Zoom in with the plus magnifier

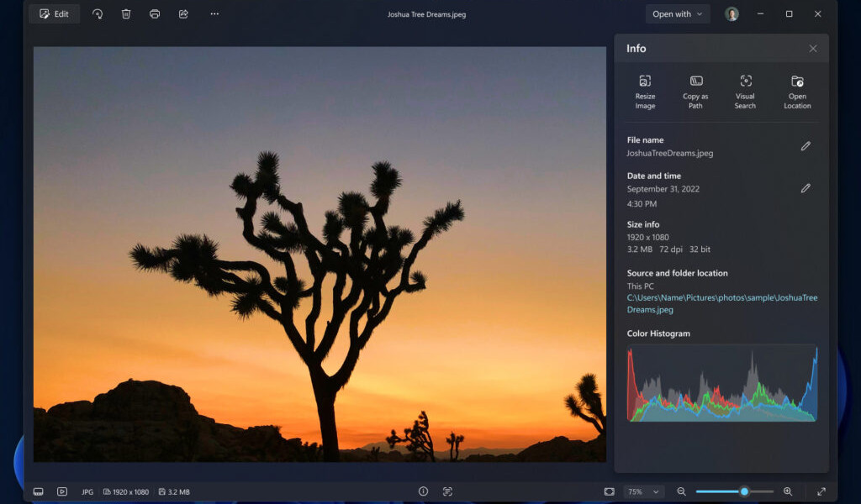[787, 491]
